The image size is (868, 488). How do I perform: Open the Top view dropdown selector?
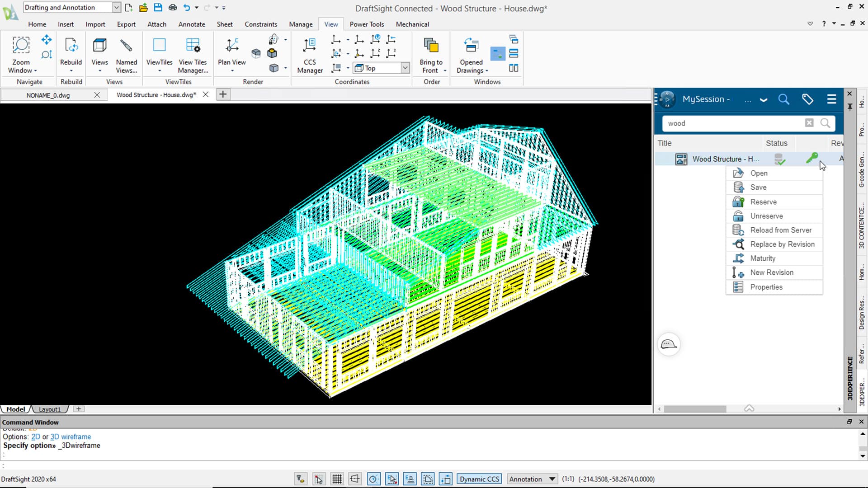point(405,67)
